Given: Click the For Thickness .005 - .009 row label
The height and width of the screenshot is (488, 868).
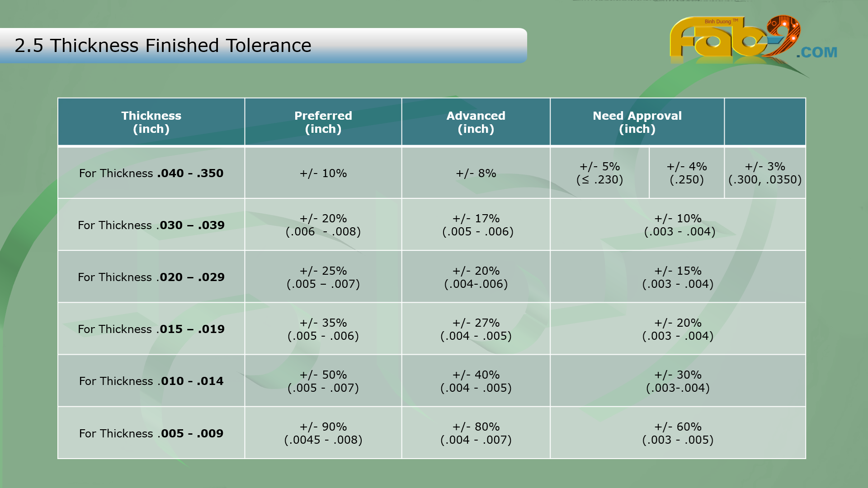Looking at the screenshot, I should tap(151, 433).
